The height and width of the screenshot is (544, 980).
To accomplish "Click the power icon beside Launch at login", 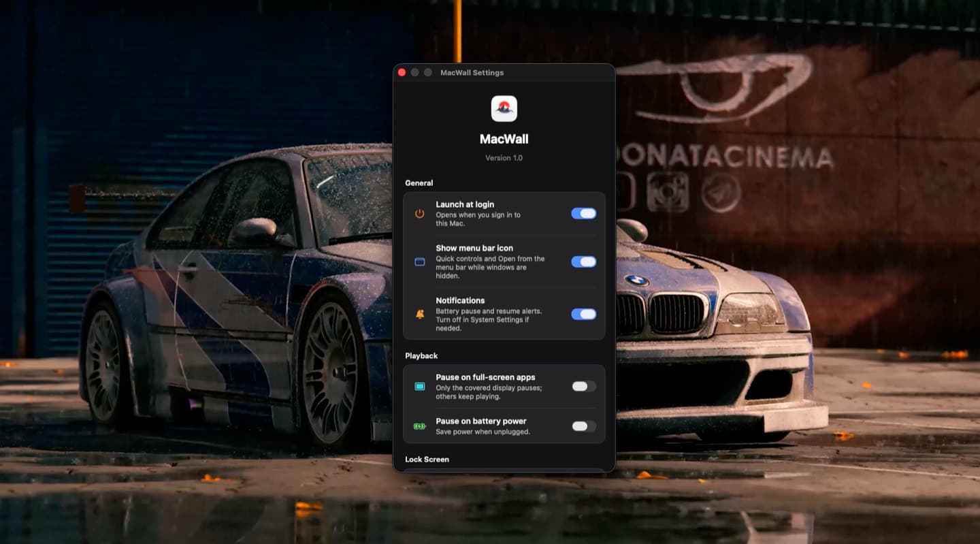I will (420, 214).
